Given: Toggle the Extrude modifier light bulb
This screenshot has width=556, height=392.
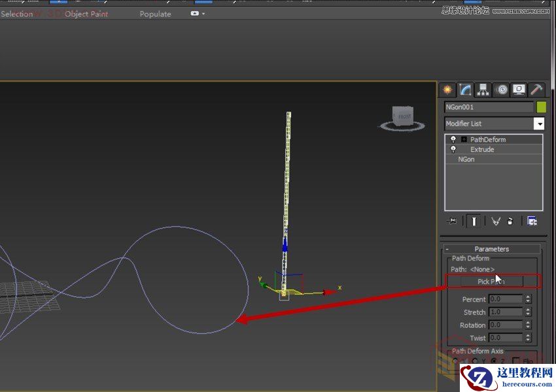Looking at the screenshot, I should click(453, 149).
